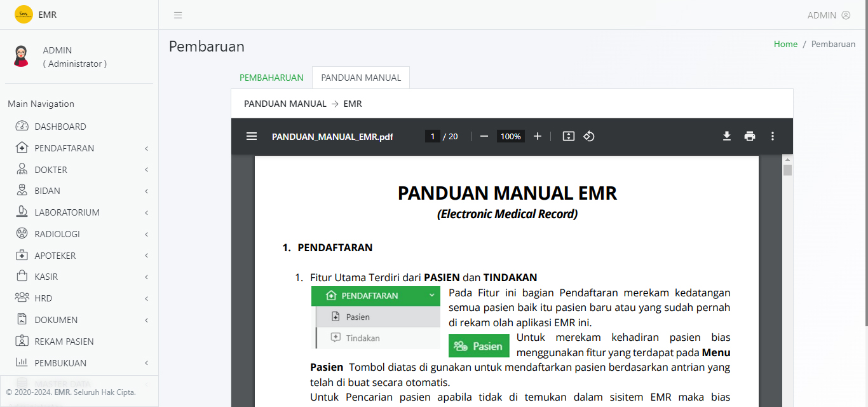868x407 pixels.
Task: Click the fit to page icon
Action: click(x=569, y=136)
